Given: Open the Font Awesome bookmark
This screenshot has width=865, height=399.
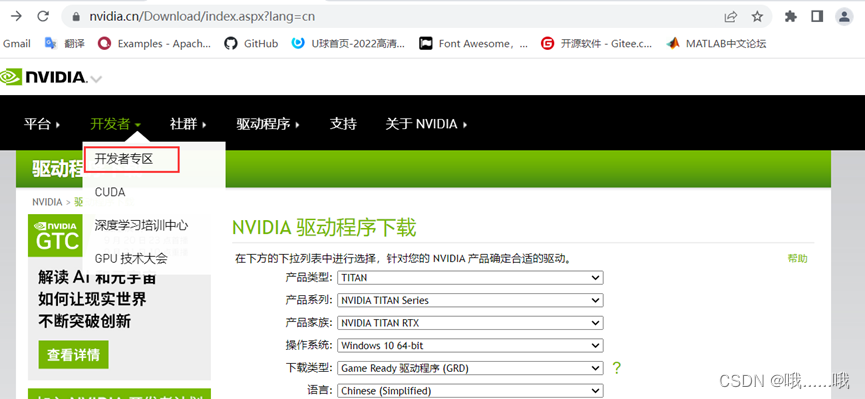Looking at the screenshot, I should (x=473, y=43).
